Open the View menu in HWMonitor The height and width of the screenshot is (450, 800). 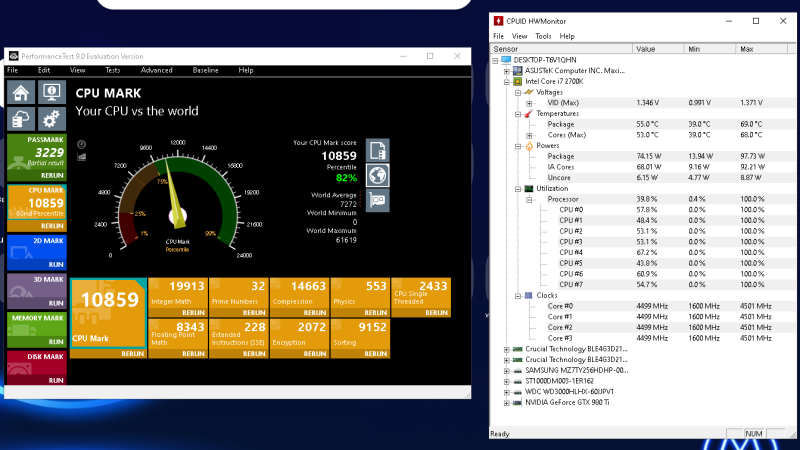pyautogui.click(x=519, y=36)
